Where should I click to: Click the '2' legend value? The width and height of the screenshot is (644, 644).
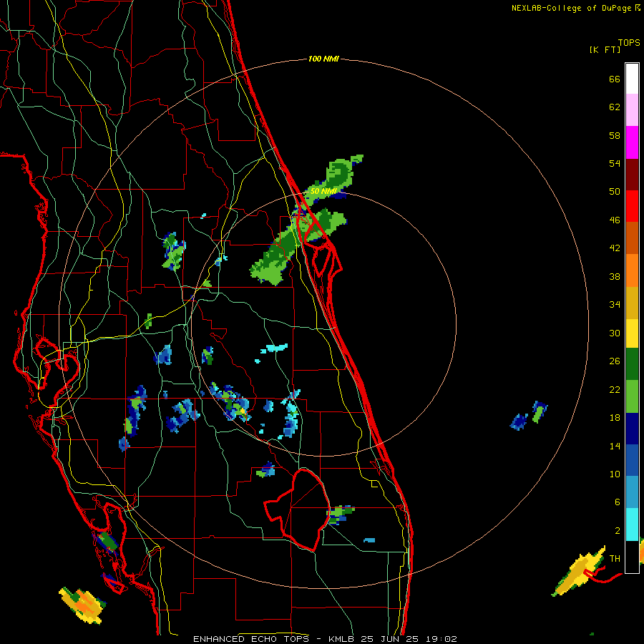[x=618, y=531]
